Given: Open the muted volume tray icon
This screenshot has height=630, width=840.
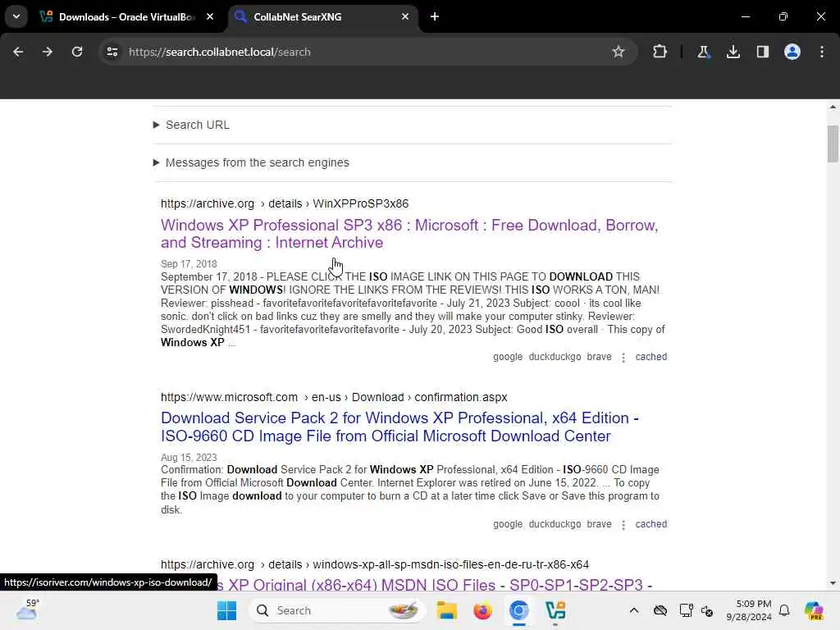Looking at the screenshot, I should [x=706, y=610].
